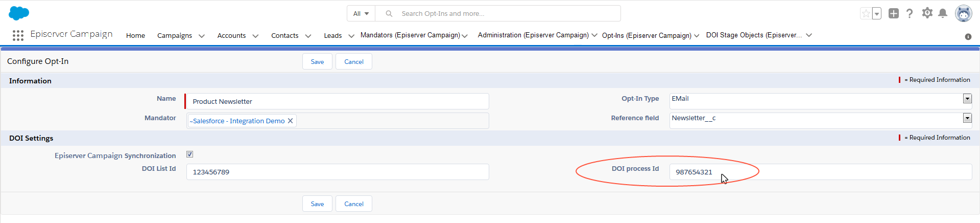Click the Opt-In Type label

(640, 99)
